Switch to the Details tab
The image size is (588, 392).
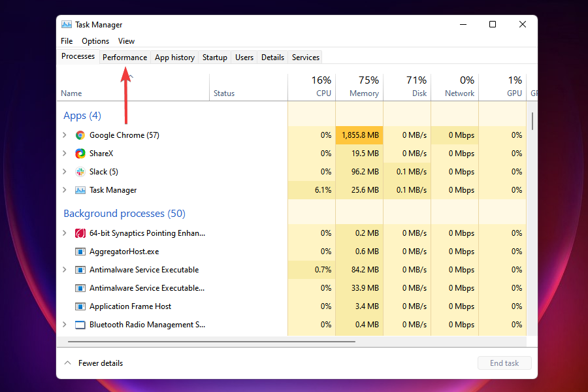tap(272, 57)
